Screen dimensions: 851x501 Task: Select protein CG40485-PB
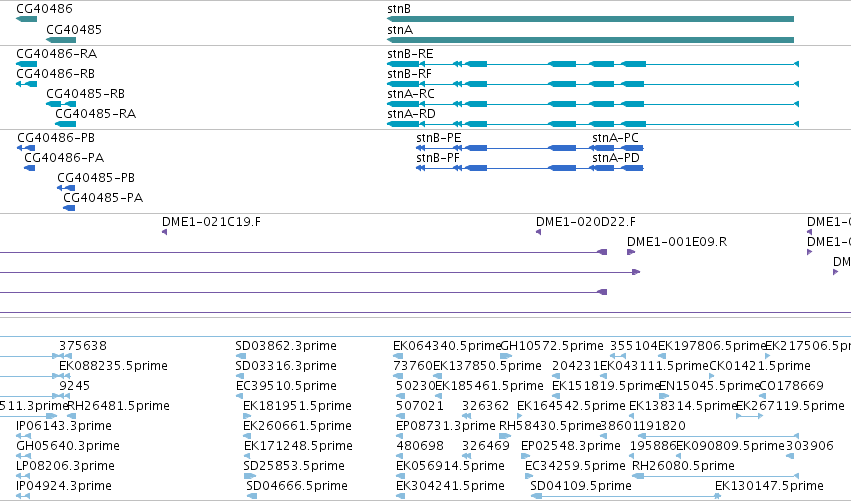[x=96, y=177]
